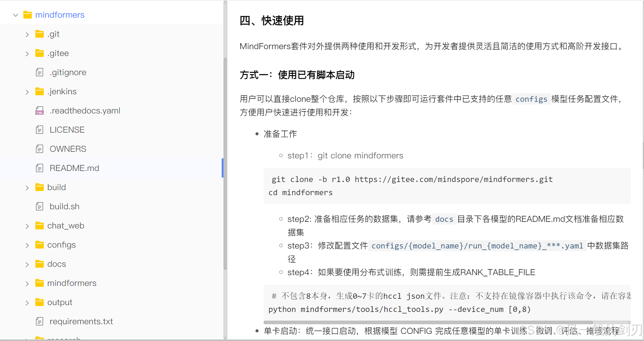
Task: Click the folder icon beside .jenkins
Action: pos(40,92)
